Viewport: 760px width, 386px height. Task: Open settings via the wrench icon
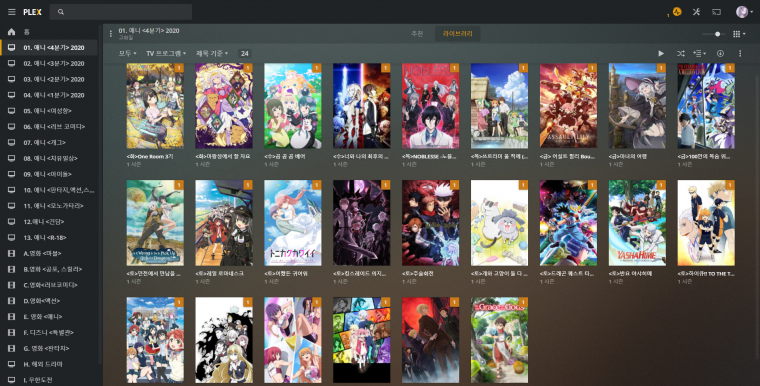click(697, 12)
